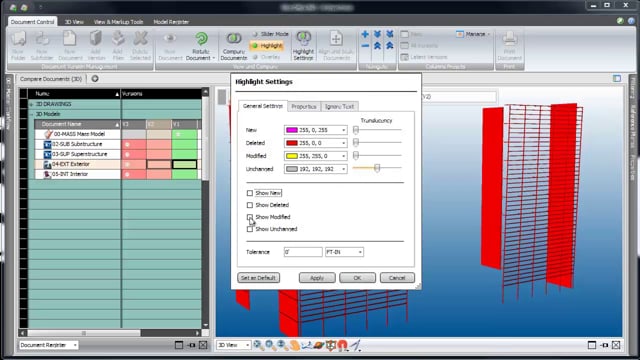The height and width of the screenshot is (360, 640).
Task: Collapse the 3D Models tree node
Action: pos(31,114)
